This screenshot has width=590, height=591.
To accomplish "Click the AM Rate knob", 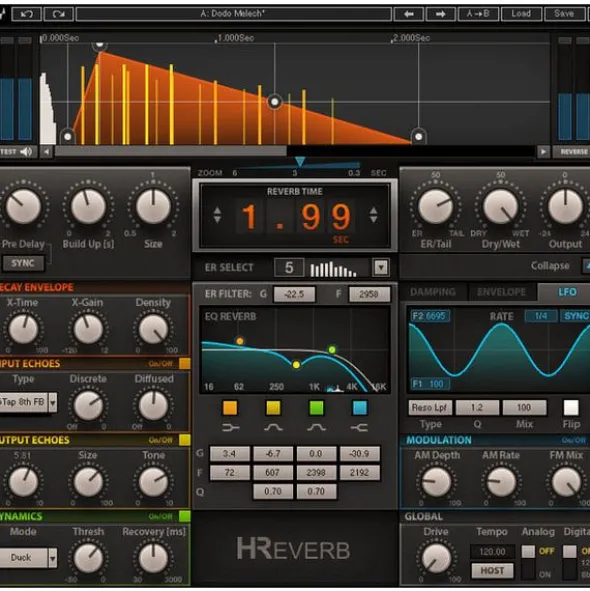I will coord(501,482).
